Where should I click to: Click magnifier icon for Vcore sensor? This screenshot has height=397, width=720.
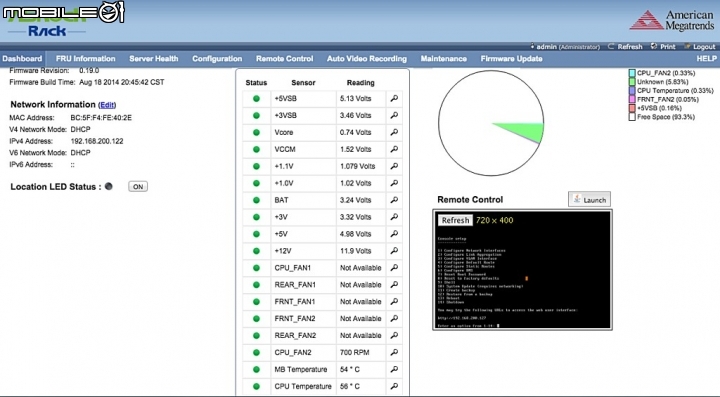394,132
